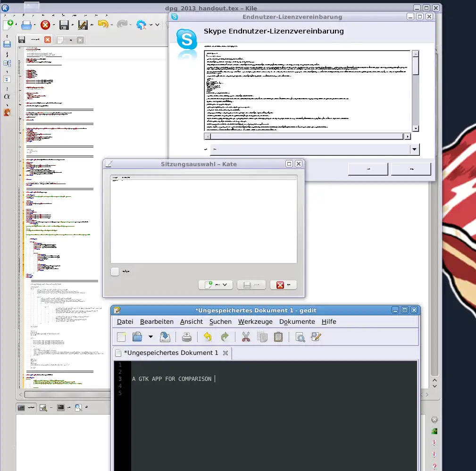Close the Ungespeichertes Dokument 1 tab in gedit
The image size is (476, 471).
point(225,353)
